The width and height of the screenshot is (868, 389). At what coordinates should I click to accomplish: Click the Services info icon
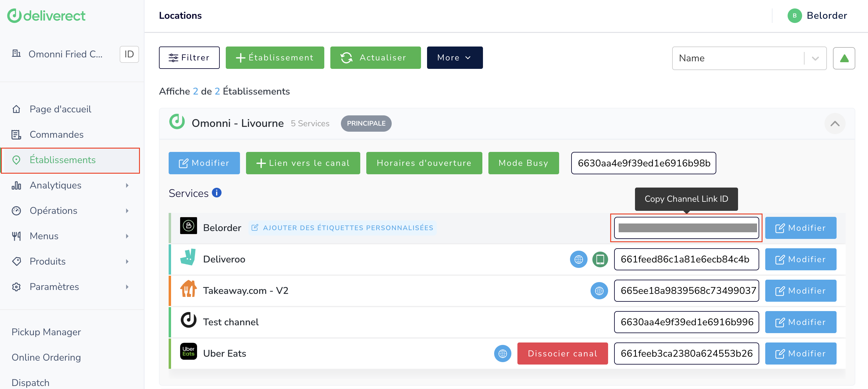pyautogui.click(x=217, y=193)
